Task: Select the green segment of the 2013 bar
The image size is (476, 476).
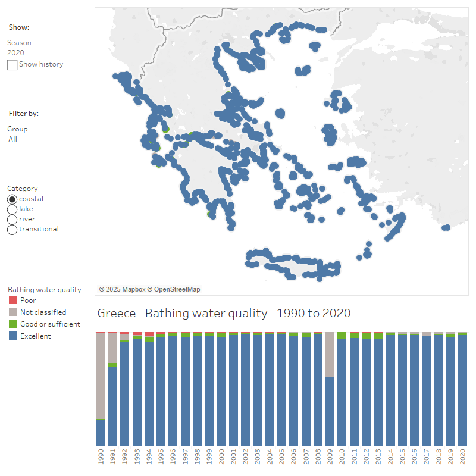Action: (x=378, y=336)
